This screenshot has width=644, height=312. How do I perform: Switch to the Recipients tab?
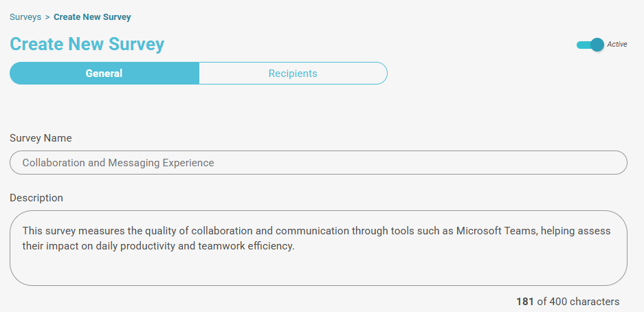pos(293,74)
